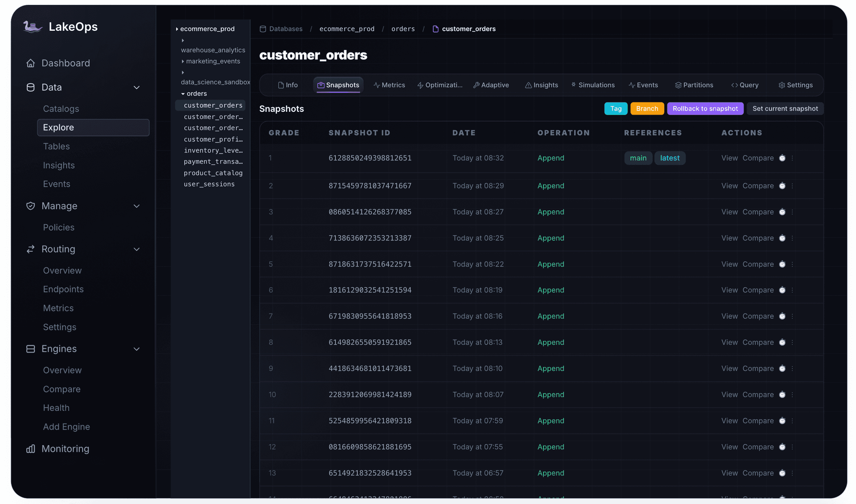
Task: Click stopwatch icon for snapshot 7138636072353213387
Action: click(782, 238)
